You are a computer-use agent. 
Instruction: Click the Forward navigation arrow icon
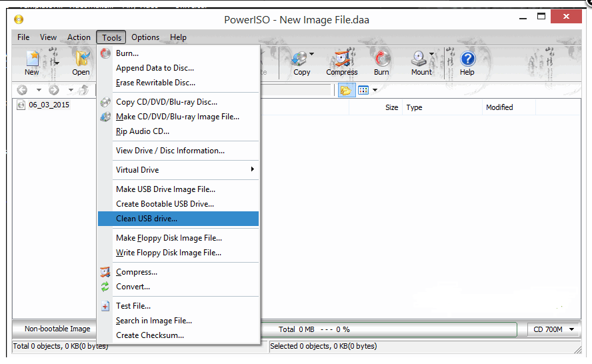54,90
